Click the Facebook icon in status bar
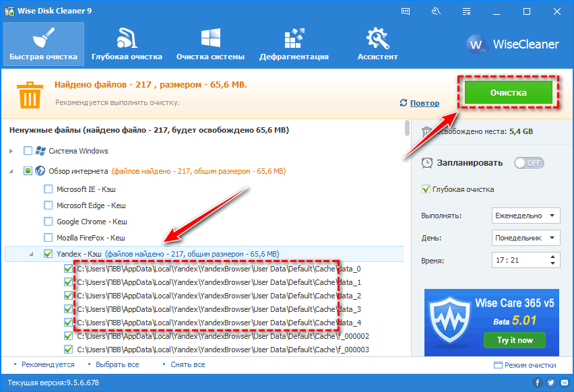The image size is (574, 392). click(538, 383)
